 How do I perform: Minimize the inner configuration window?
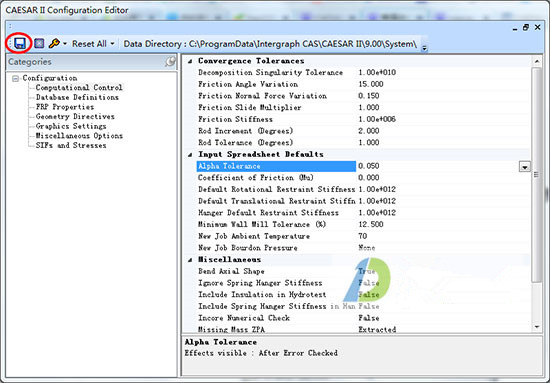(x=515, y=28)
